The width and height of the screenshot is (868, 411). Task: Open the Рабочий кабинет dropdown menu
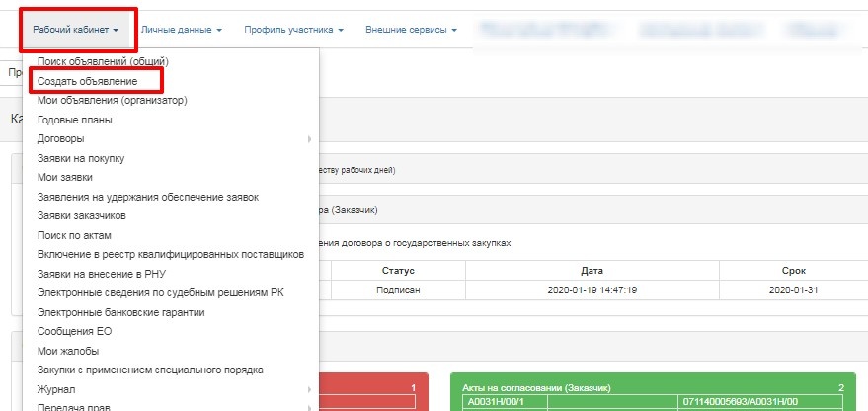pyautogui.click(x=75, y=30)
